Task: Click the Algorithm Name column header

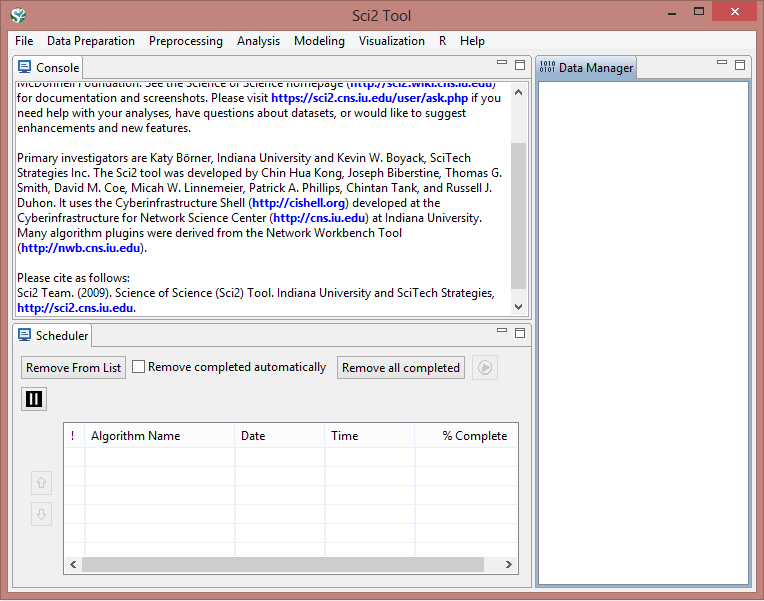Action: [x=160, y=436]
